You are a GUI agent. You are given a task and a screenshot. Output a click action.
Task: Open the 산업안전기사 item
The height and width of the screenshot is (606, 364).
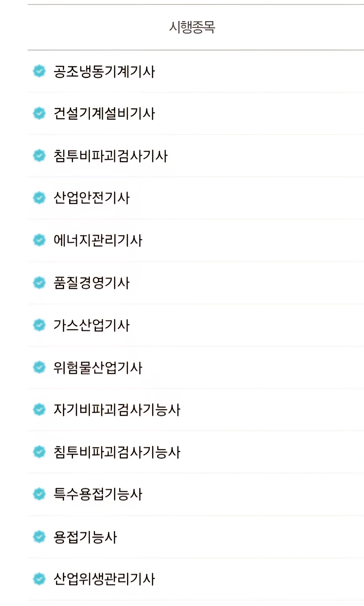pyautogui.click(x=91, y=198)
